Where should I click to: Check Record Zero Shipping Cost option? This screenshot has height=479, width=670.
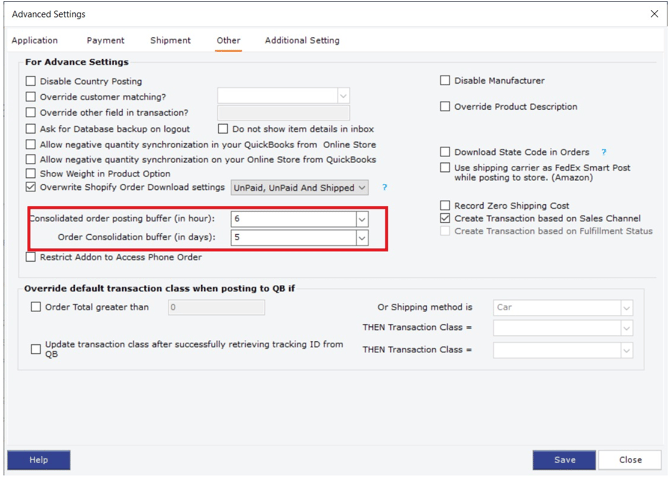pyautogui.click(x=445, y=206)
